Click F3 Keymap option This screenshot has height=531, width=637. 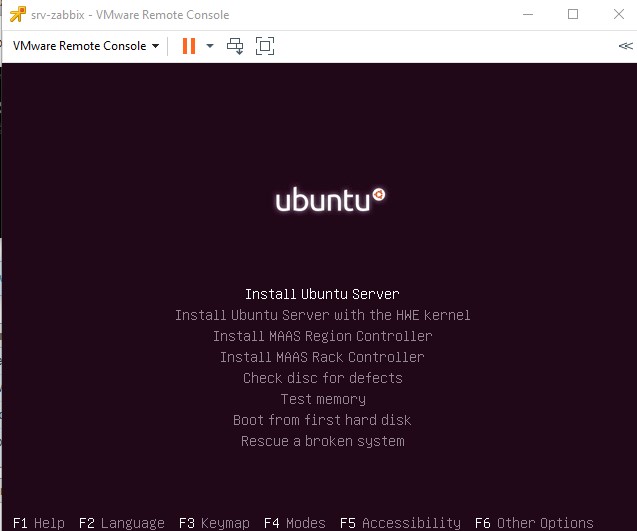tap(214, 523)
